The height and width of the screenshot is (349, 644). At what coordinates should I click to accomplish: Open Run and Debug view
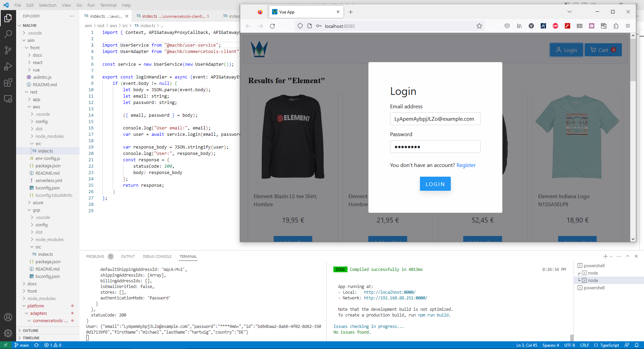pos(8,66)
